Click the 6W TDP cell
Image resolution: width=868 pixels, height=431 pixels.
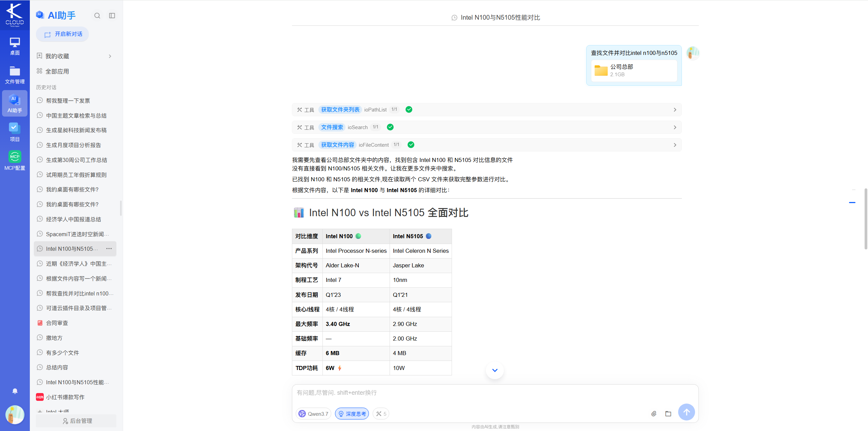[x=356, y=368]
